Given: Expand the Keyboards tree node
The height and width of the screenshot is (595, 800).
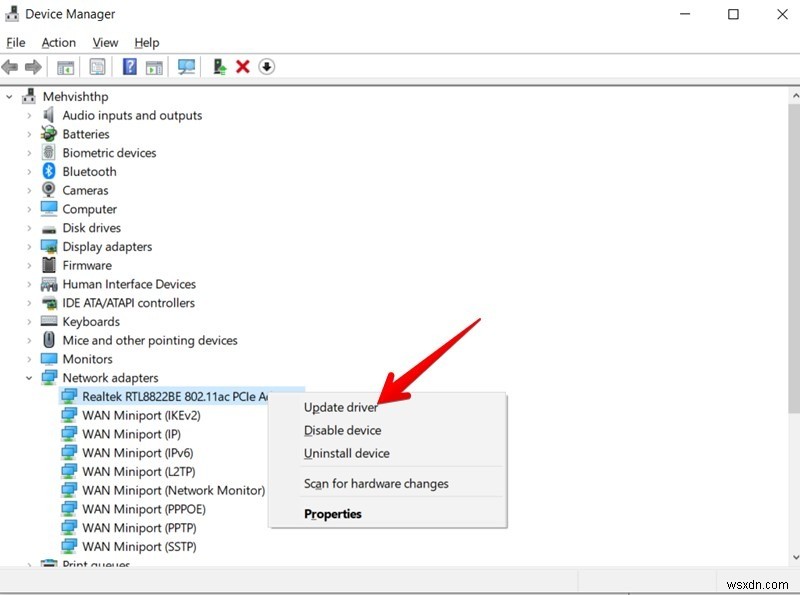Looking at the screenshot, I should point(28,321).
